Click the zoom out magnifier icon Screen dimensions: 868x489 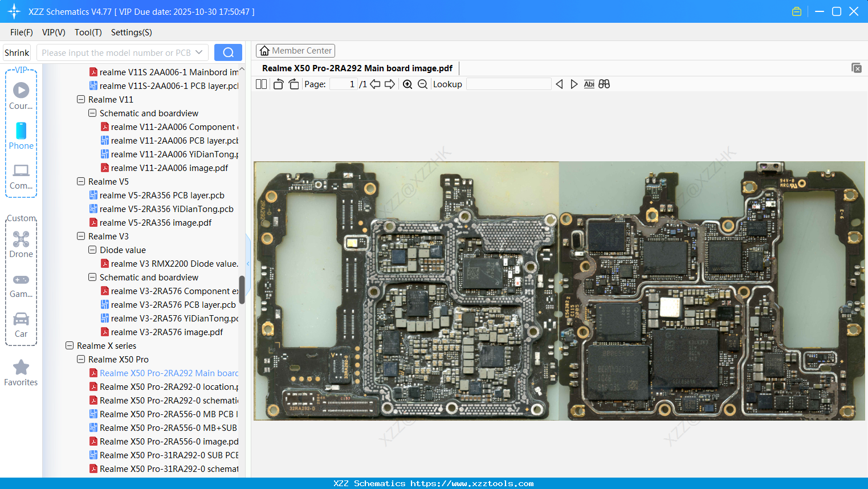coord(422,84)
